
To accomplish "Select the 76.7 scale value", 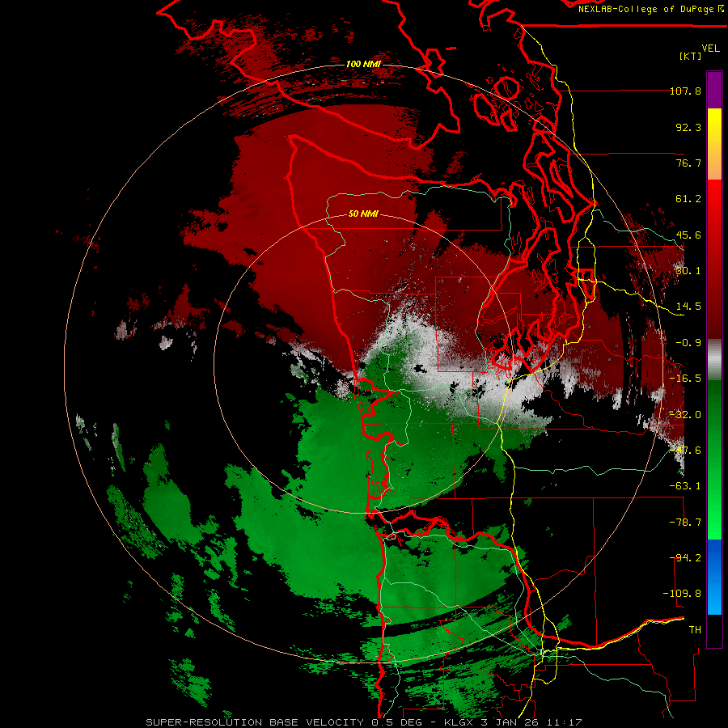I will point(688,163).
